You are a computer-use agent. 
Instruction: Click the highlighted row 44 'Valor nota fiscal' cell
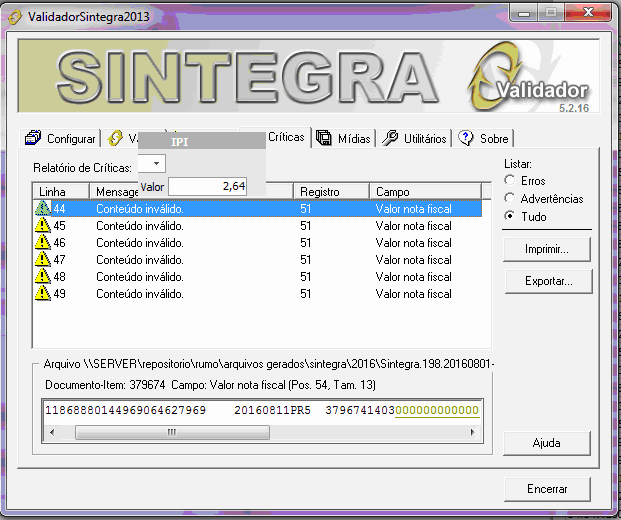click(x=413, y=209)
